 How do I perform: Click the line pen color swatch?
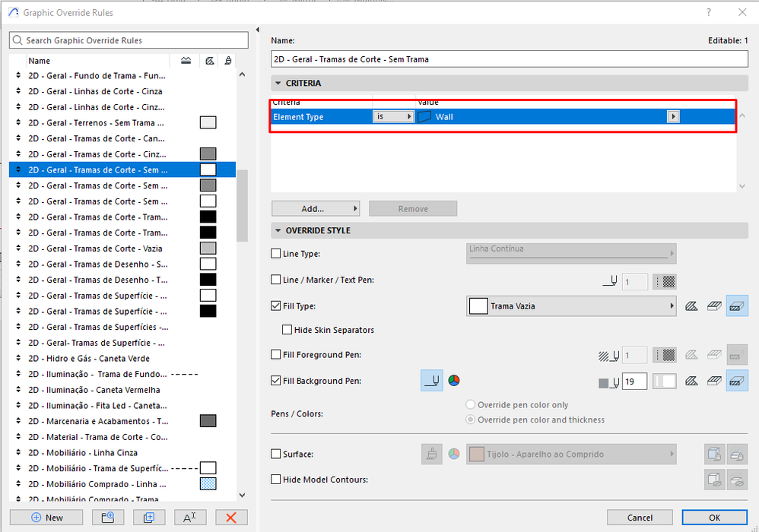[x=665, y=281]
